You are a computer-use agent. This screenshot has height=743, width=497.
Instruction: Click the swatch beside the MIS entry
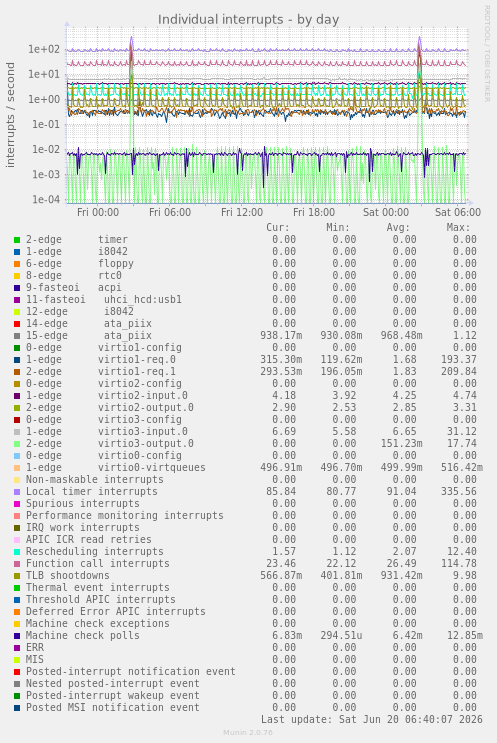[x=17, y=660]
